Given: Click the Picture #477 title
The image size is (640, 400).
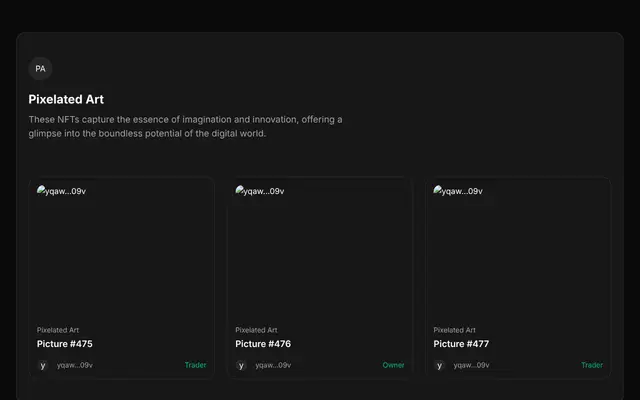Looking at the screenshot, I should click(x=461, y=344).
